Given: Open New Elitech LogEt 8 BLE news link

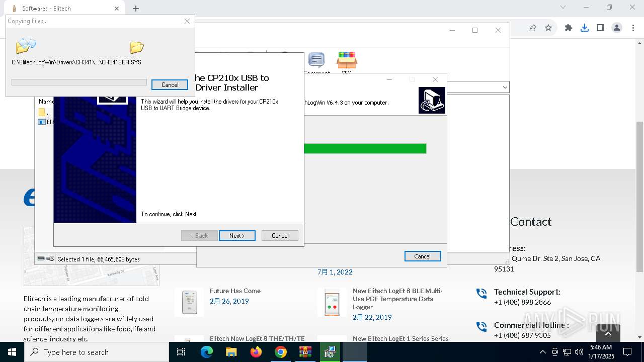Looking at the screenshot, I should point(397,299).
